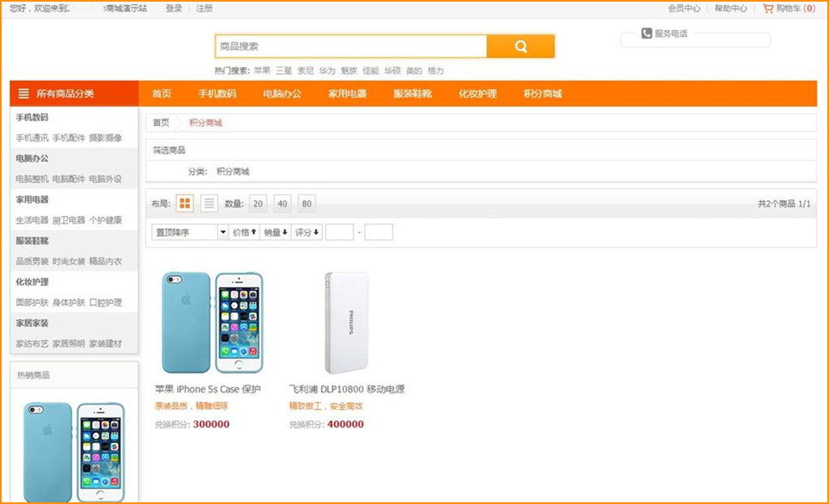The width and height of the screenshot is (829, 504).
Task: Open the iPhone 5s Case product image
Action: pyautogui.click(x=212, y=323)
